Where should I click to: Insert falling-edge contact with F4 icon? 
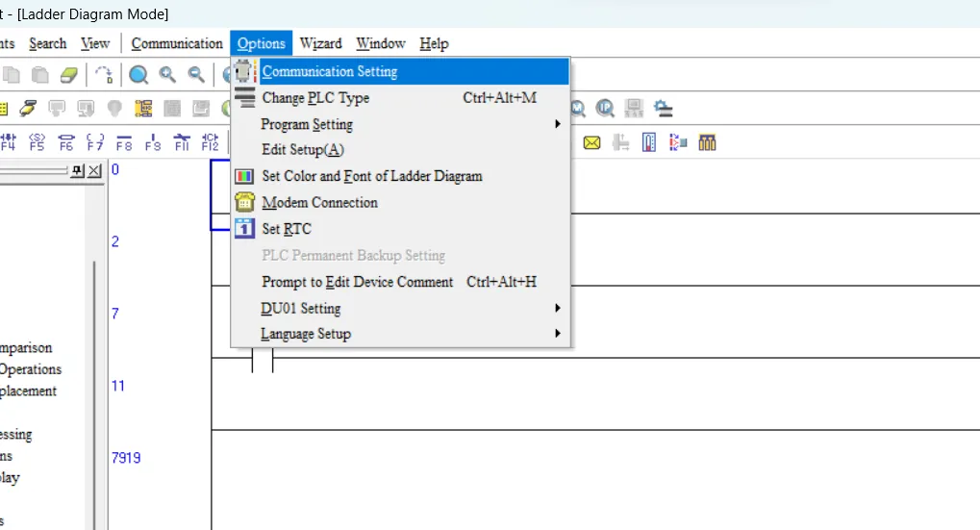click(x=8, y=142)
